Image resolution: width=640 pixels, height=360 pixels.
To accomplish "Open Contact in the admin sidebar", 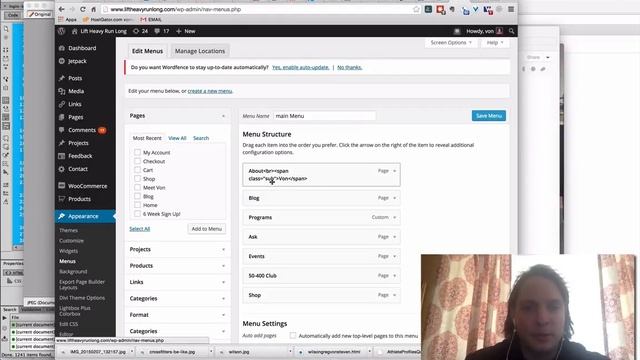I will (78, 169).
